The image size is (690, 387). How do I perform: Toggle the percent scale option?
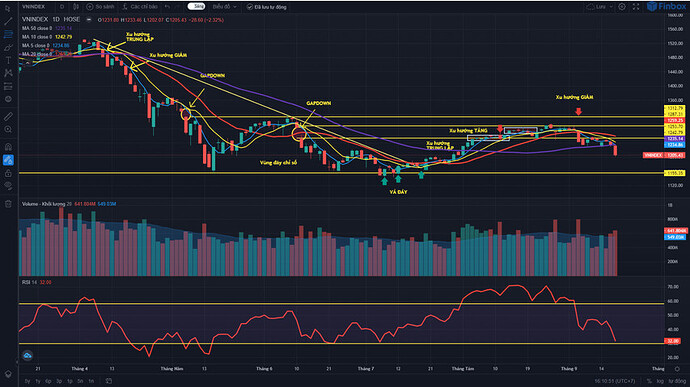[x=649, y=381]
